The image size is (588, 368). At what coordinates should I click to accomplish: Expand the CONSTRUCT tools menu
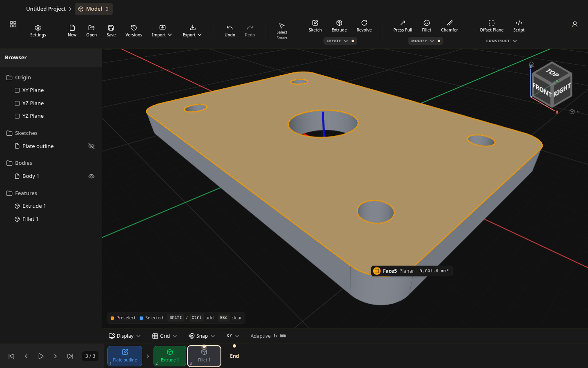[501, 41]
